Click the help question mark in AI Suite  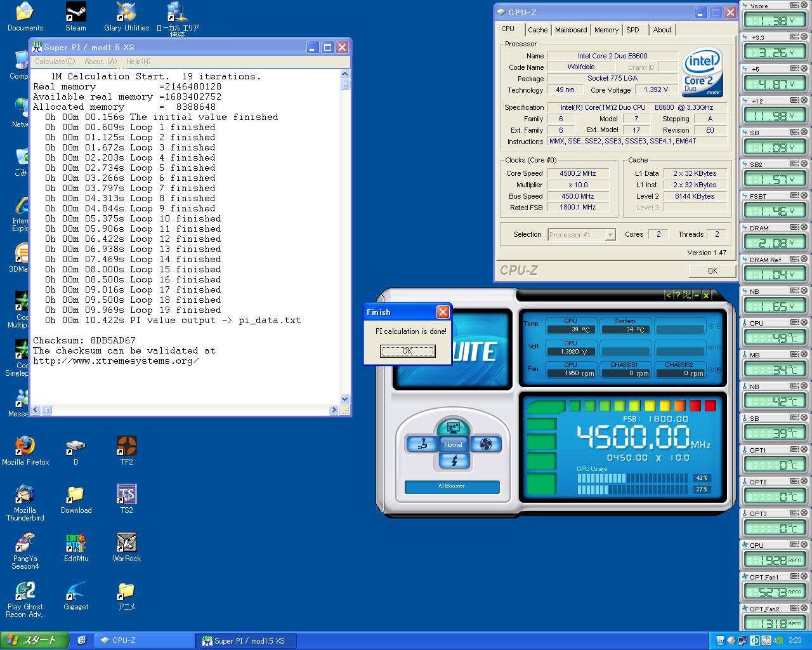point(677,295)
